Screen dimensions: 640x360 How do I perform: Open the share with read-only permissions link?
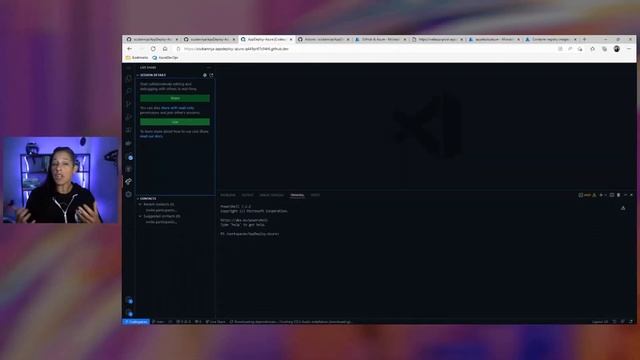click(177, 108)
